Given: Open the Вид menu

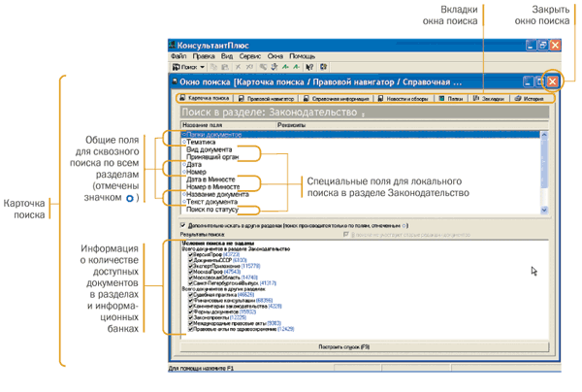Looking at the screenshot, I should point(227,56).
